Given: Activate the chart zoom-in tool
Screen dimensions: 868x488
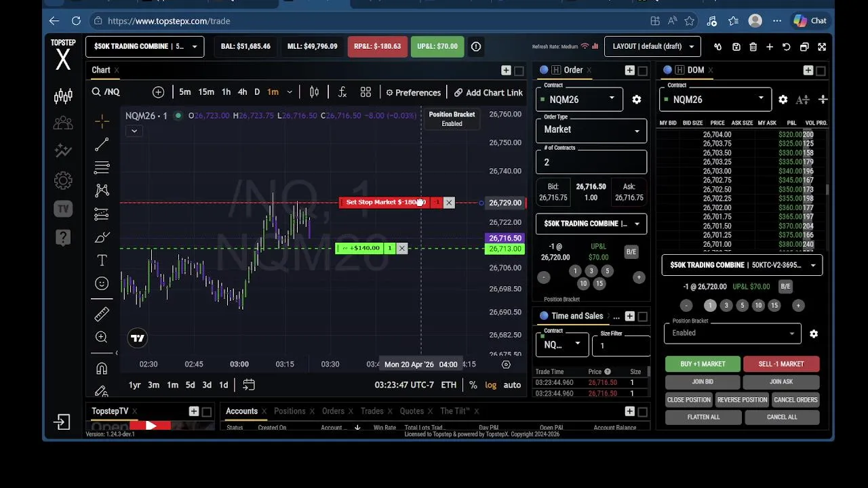Looking at the screenshot, I should click(102, 337).
